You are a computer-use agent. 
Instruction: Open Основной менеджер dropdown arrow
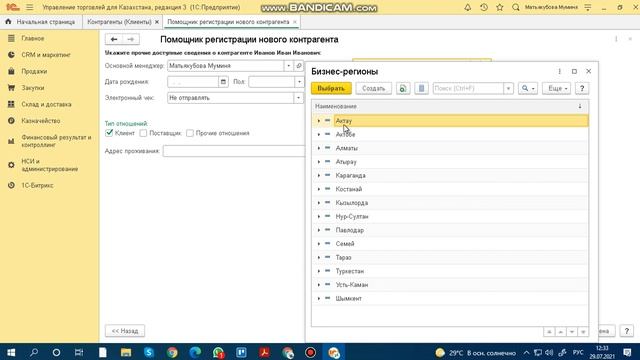(289, 66)
